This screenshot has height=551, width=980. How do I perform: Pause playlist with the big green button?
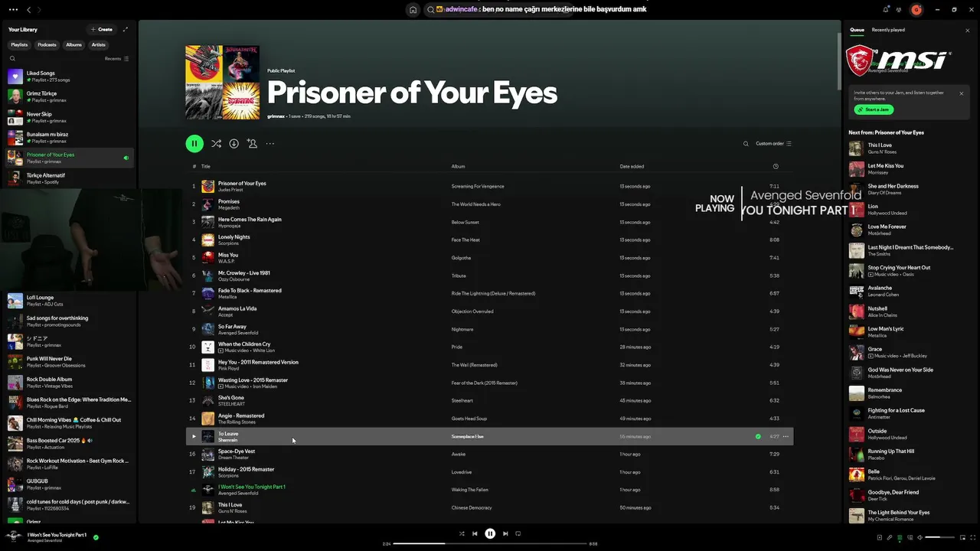[194, 143]
